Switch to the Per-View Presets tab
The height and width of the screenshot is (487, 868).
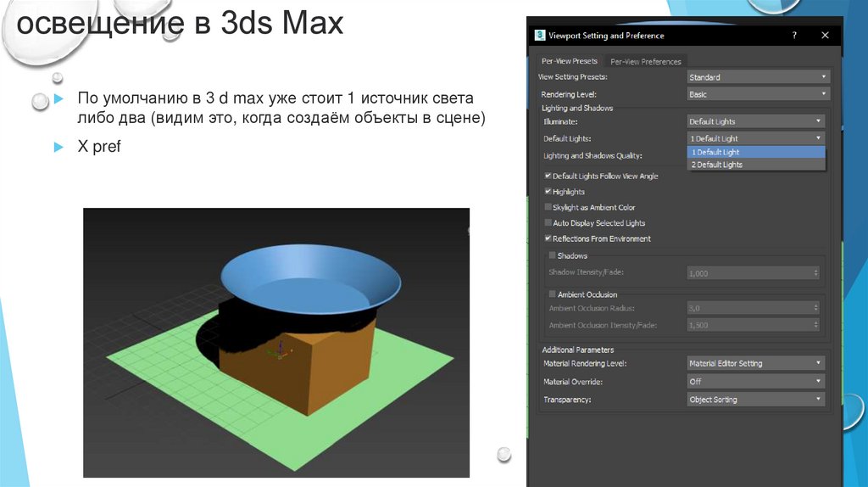coord(569,61)
